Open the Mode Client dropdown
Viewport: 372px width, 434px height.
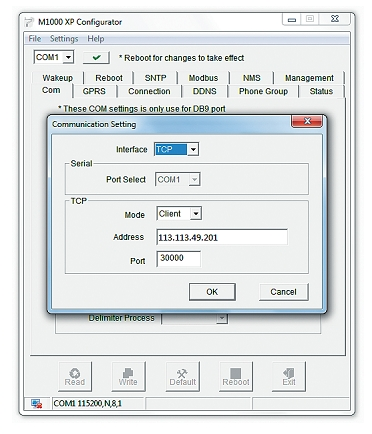click(x=196, y=214)
